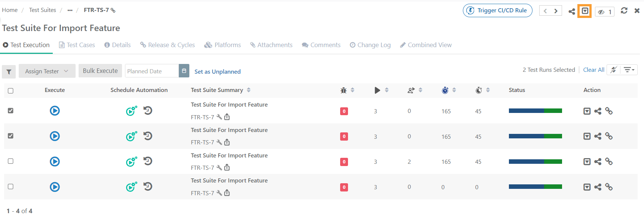The height and width of the screenshot is (224, 644).
Task: Open the filter funnel icon
Action: (x=9, y=72)
